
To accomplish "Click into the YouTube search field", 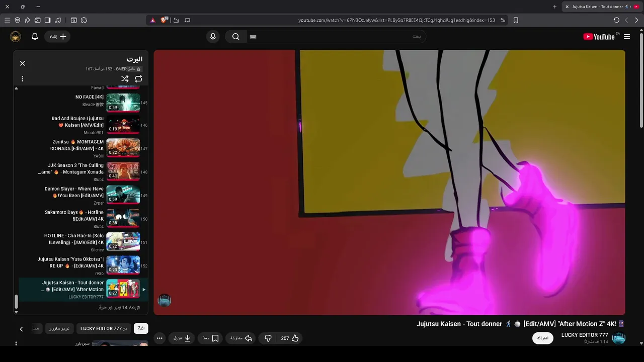I will (336, 36).
